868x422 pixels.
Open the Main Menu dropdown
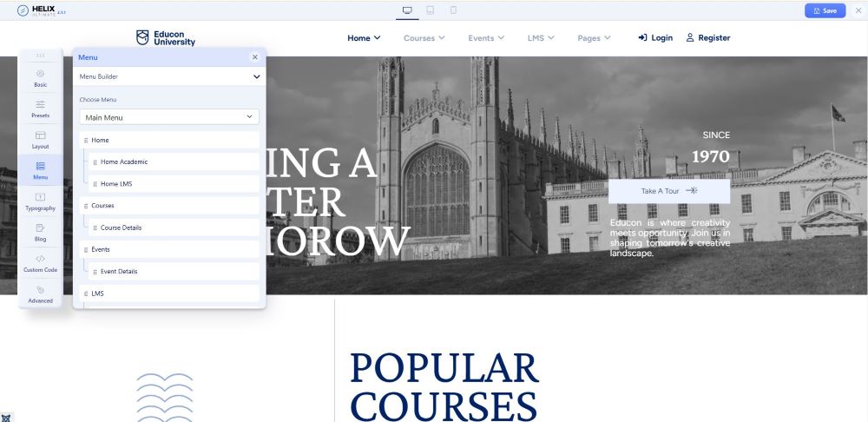169,117
